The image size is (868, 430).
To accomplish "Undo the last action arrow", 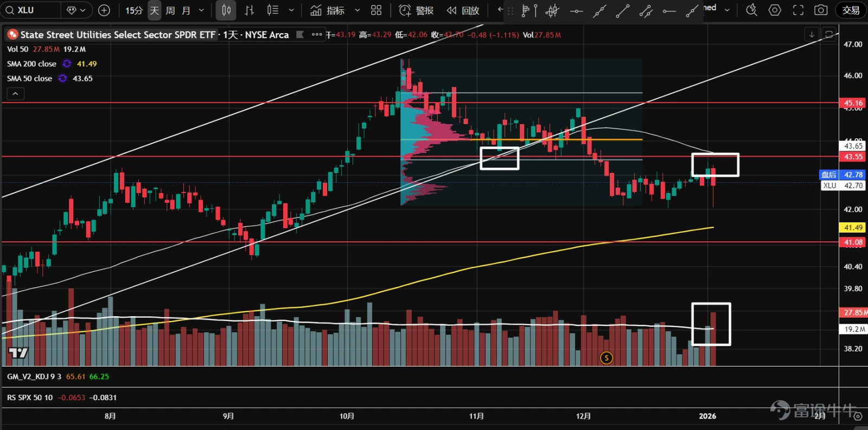I will pyautogui.click(x=500, y=10).
